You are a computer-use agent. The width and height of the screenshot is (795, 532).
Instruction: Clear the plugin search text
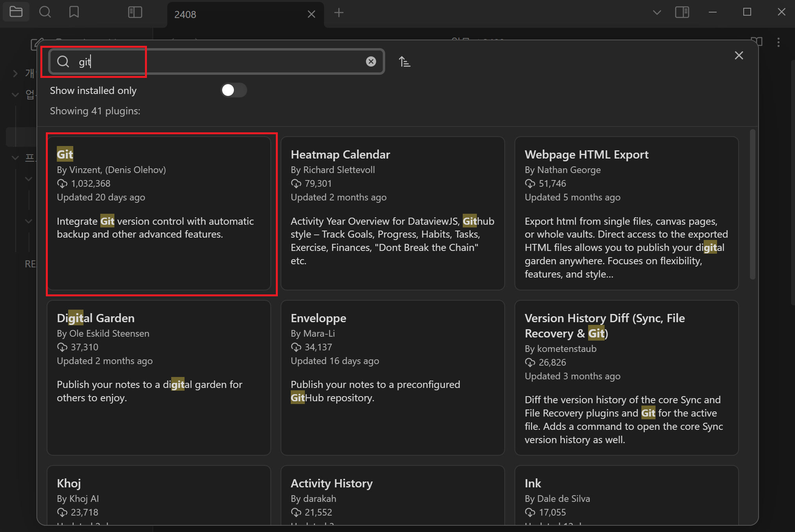pos(371,61)
